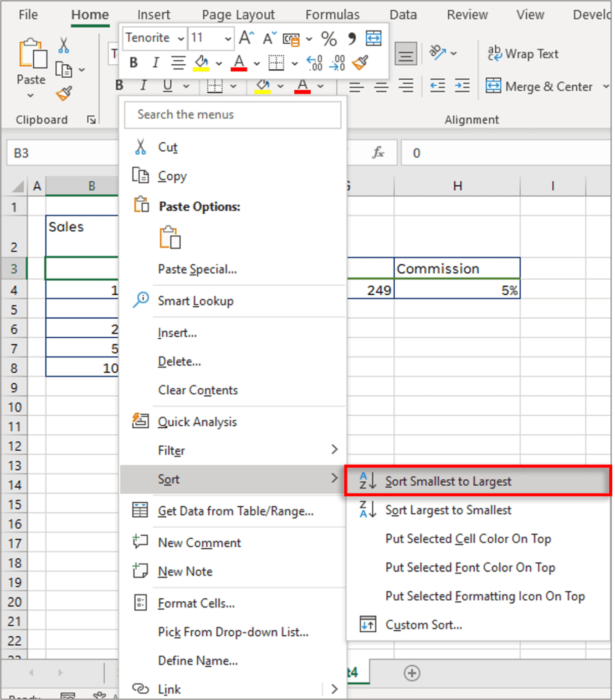Click the Copy icon in the context menu
The image size is (615, 700).
click(x=141, y=175)
